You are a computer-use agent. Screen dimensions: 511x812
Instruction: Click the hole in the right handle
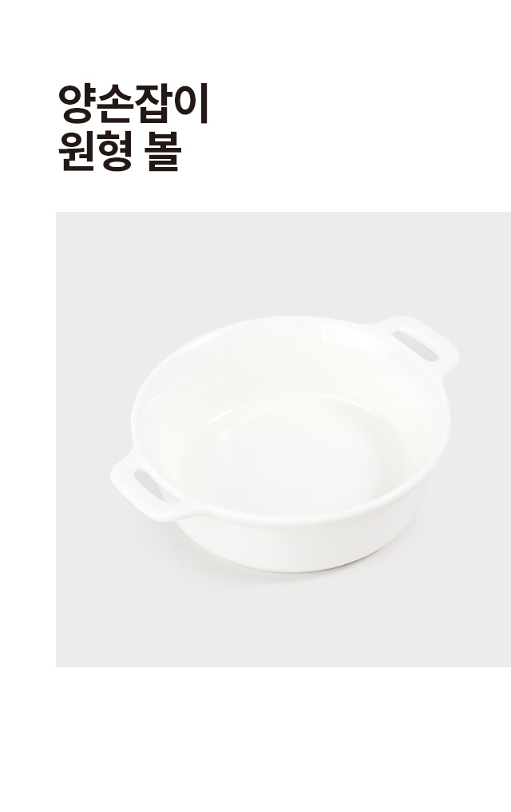coord(415,346)
